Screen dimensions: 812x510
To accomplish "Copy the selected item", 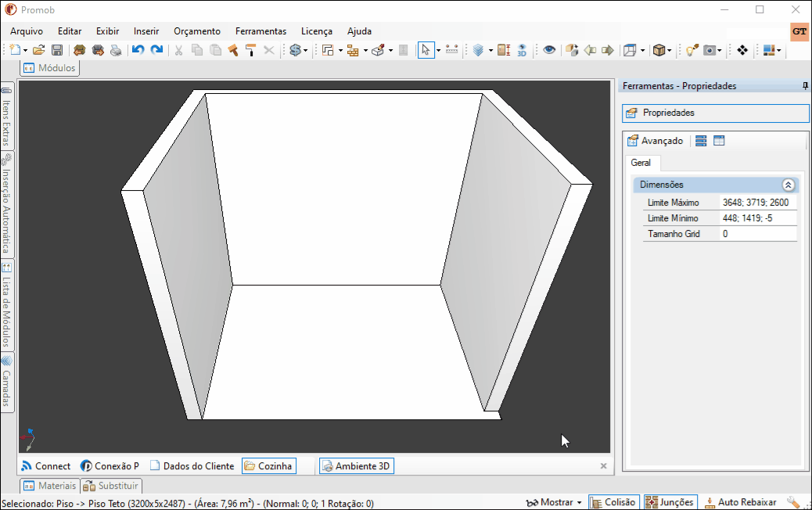I will tap(197, 50).
